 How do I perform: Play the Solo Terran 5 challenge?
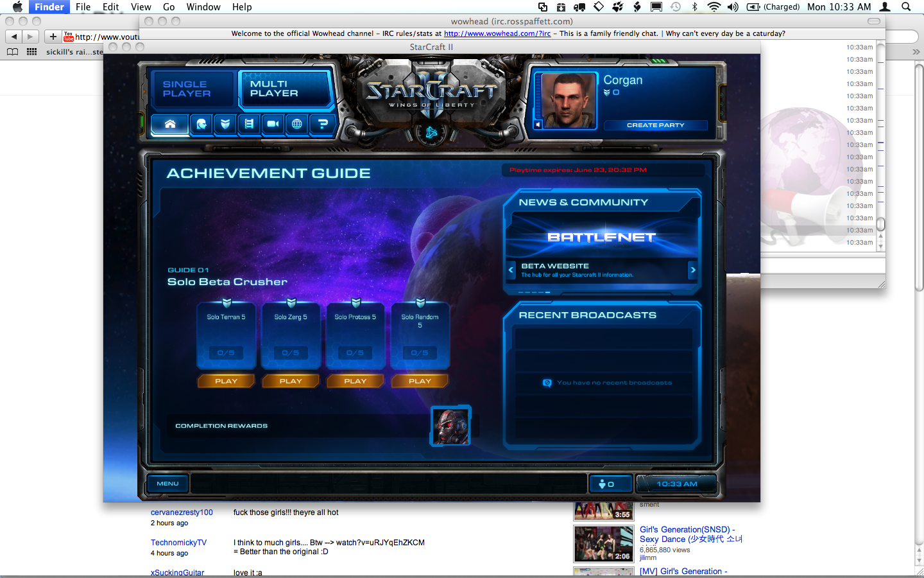pyautogui.click(x=226, y=381)
